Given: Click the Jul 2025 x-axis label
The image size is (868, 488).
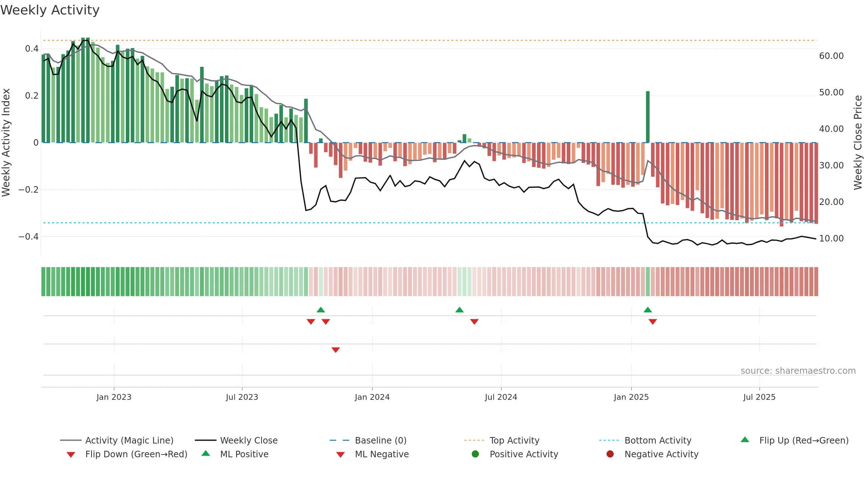Looking at the screenshot, I should click(x=759, y=397).
